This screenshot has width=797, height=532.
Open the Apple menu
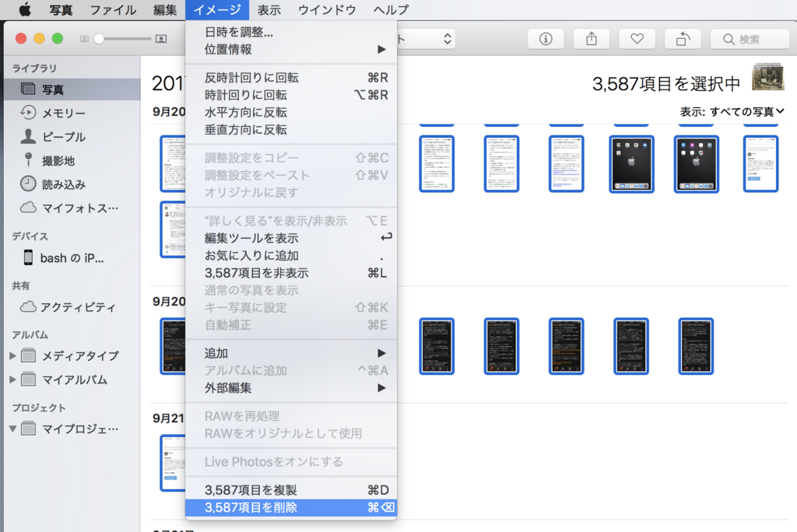click(x=24, y=9)
